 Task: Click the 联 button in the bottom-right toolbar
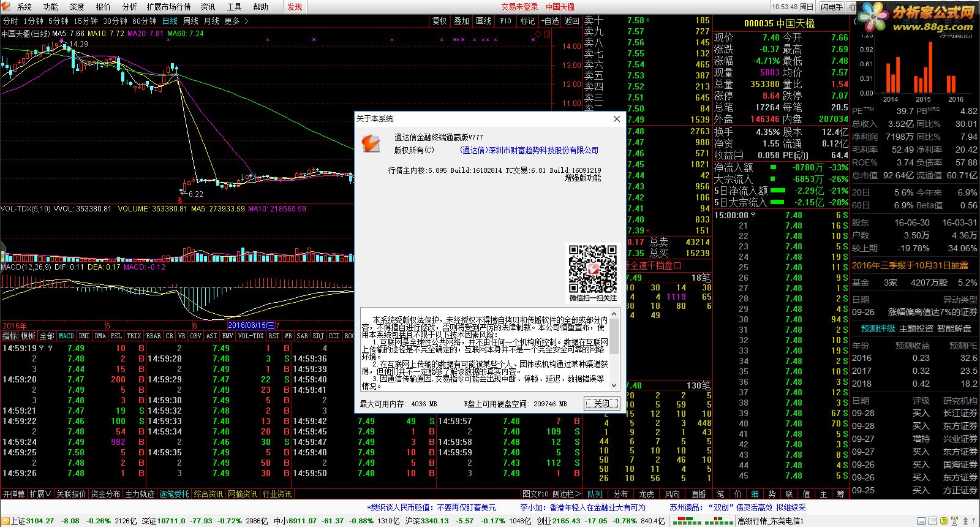point(790,494)
